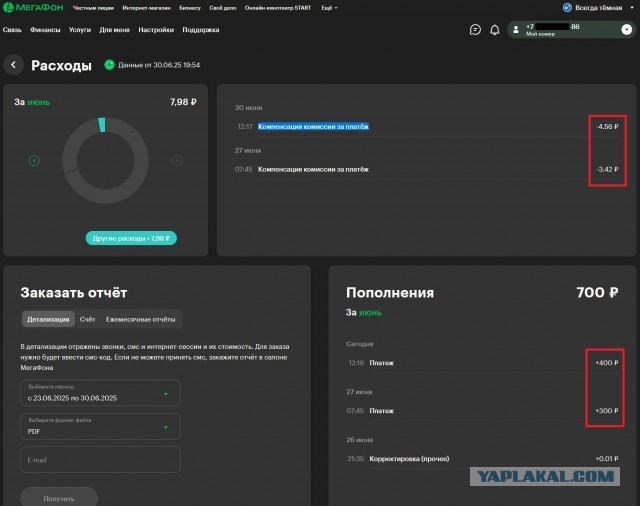This screenshot has width=640, height=506.
Task: Go back with the arrow beside Расходы
Action: (13, 65)
